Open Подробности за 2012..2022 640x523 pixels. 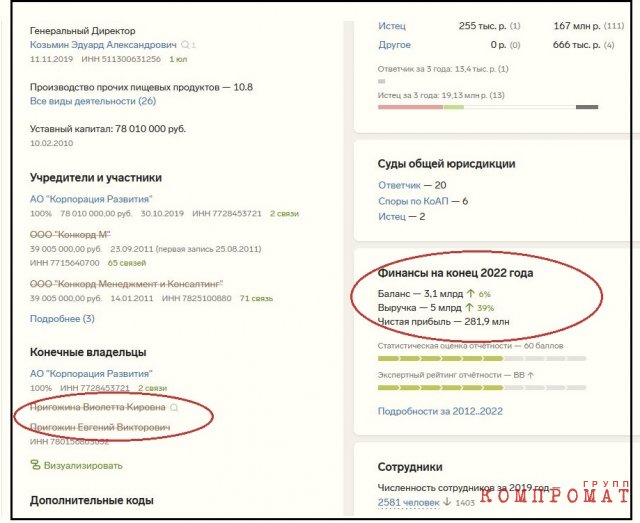coord(440,411)
